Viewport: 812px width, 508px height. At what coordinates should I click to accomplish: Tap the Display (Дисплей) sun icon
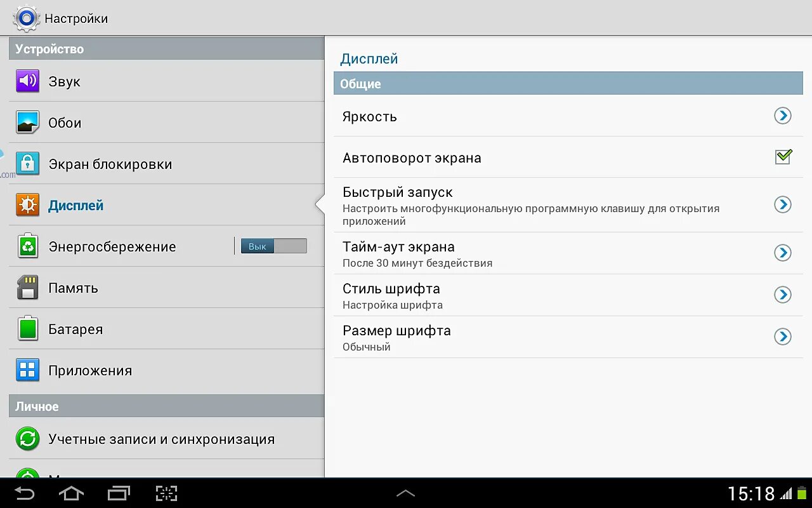tap(28, 205)
